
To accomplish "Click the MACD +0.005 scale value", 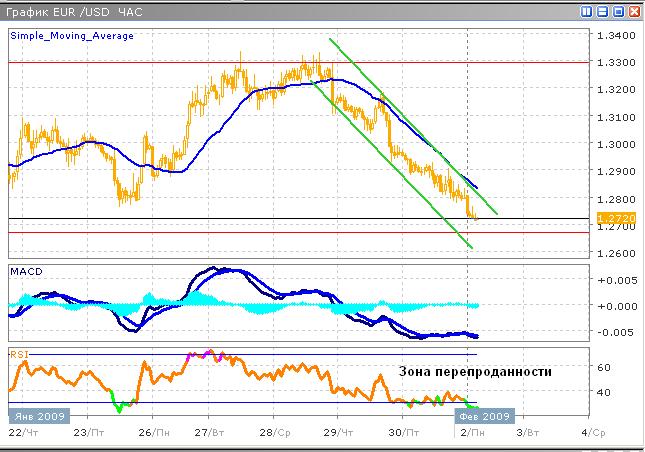I will click(617, 280).
